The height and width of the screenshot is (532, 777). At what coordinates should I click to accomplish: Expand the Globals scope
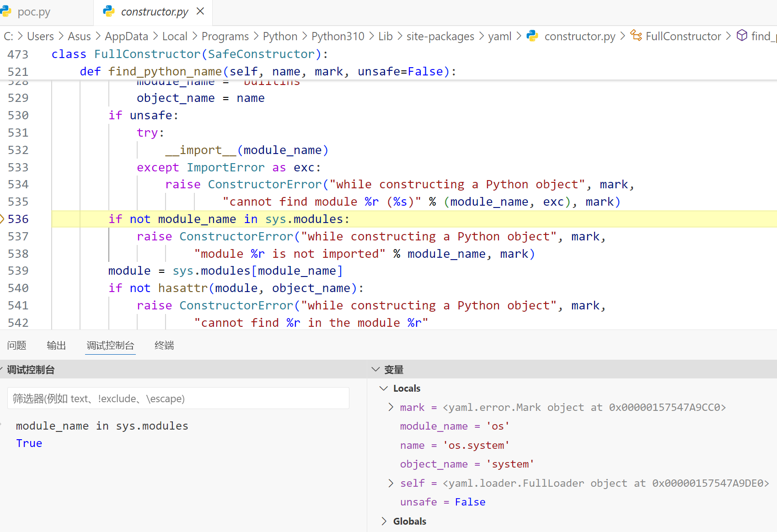click(384, 521)
